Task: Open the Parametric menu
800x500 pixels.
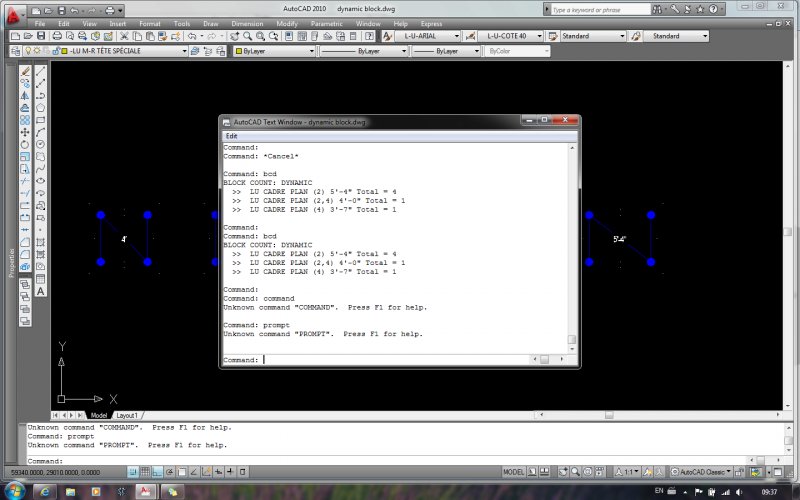Action: (327, 23)
